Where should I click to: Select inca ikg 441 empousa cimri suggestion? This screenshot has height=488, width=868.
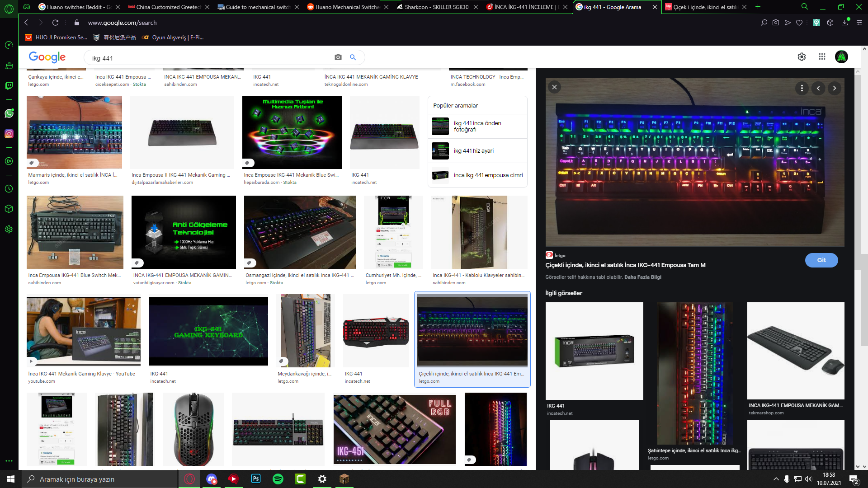(x=477, y=175)
